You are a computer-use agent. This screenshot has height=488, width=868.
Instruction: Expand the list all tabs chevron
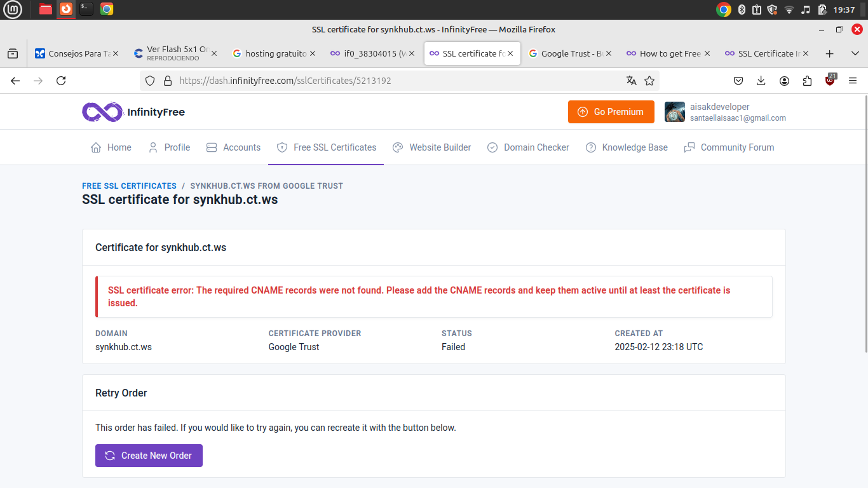[x=855, y=53]
